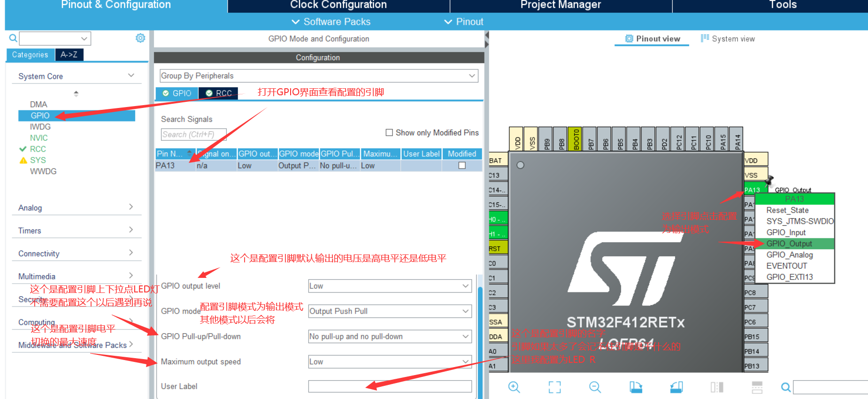Click the fit-to-screen best fit icon
The width and height of the screenshot is (868, 399).
point(554,387)
